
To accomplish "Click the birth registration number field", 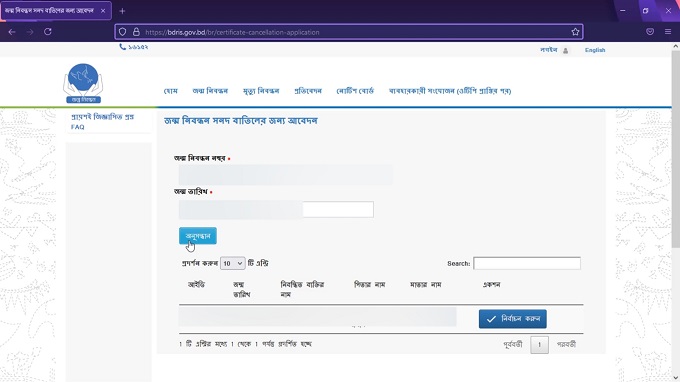I will coord(285,175).
